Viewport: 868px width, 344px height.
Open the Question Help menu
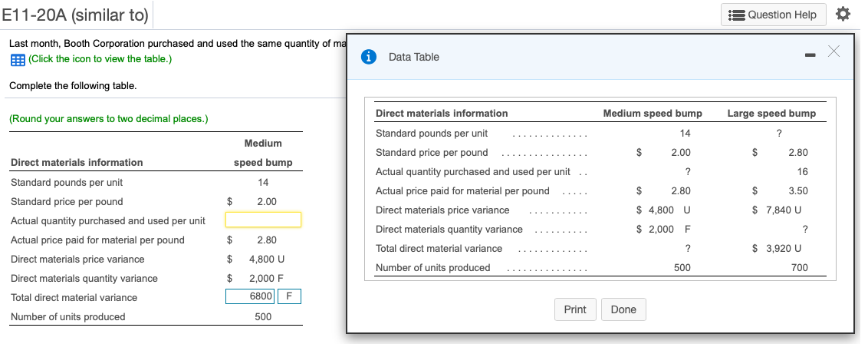pos(774,15)
